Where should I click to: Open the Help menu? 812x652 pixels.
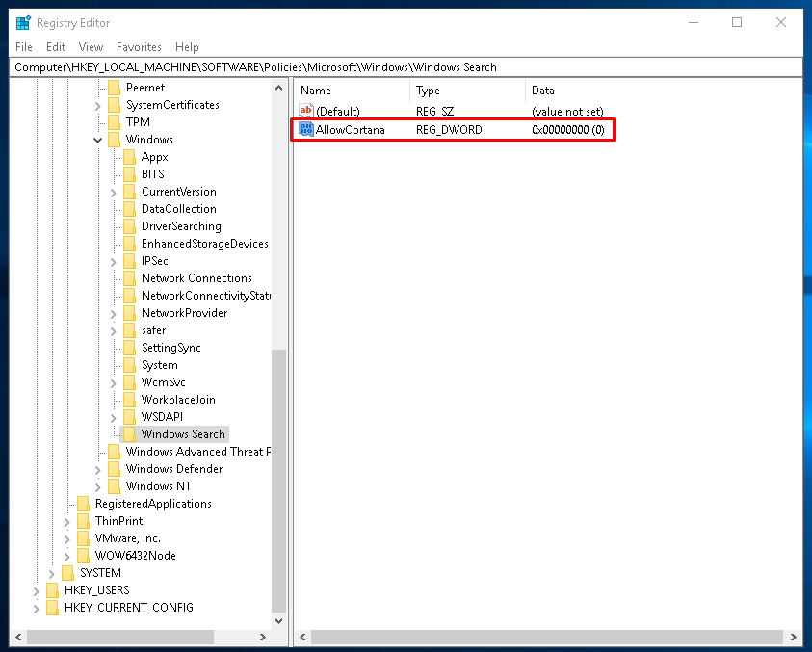(x=187, y=47)
